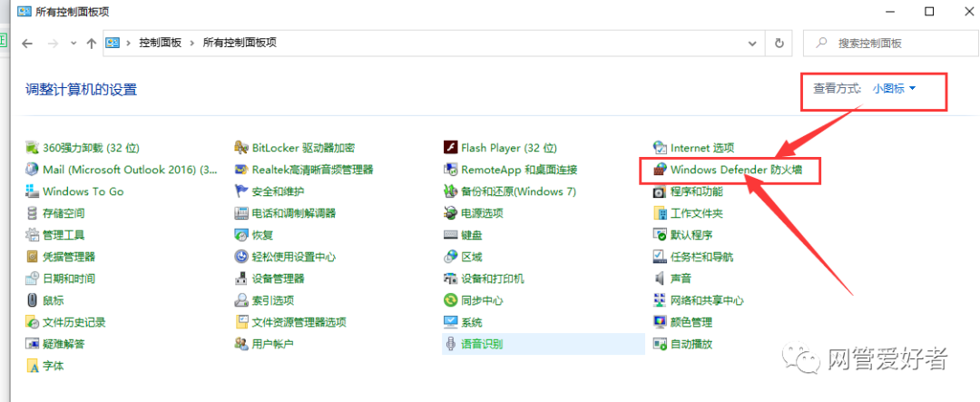Open the 备份和还原(Windows 7) icon
The width and height of the screenshot is (980, 402).
click(451, 191)
